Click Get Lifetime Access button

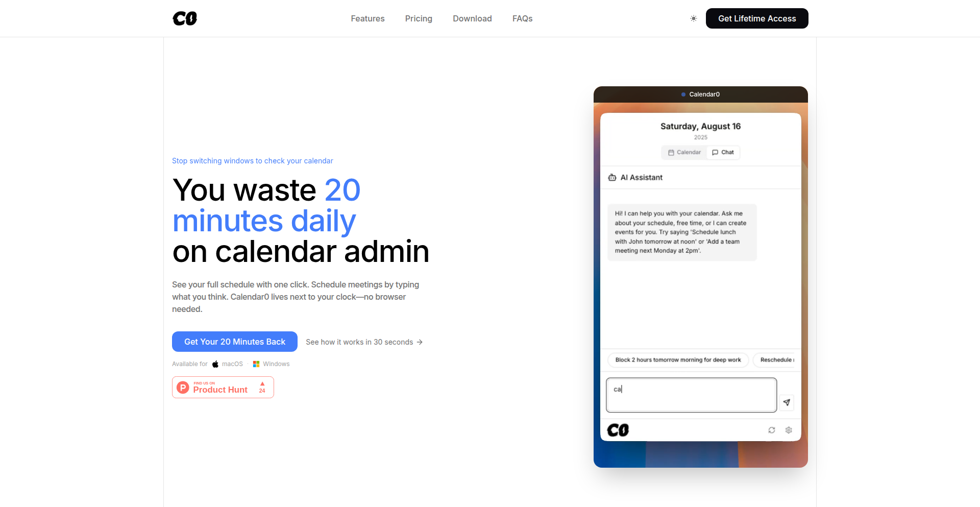pos(757,18)
